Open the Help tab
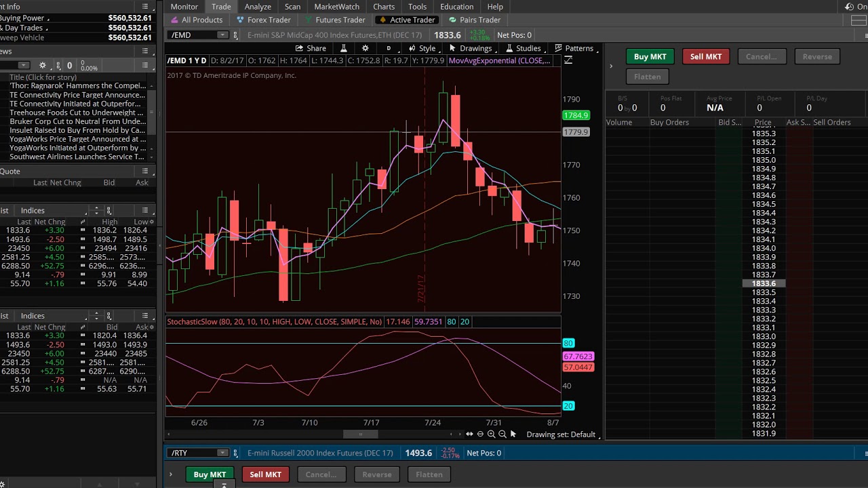Screen dimensions: 868x488 pos(495,7)
